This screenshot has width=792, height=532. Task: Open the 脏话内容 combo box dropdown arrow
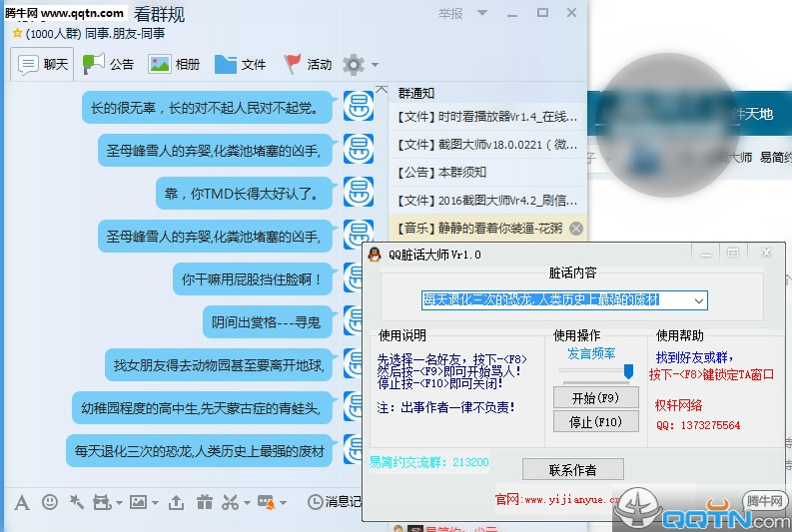tap(698, 300)
